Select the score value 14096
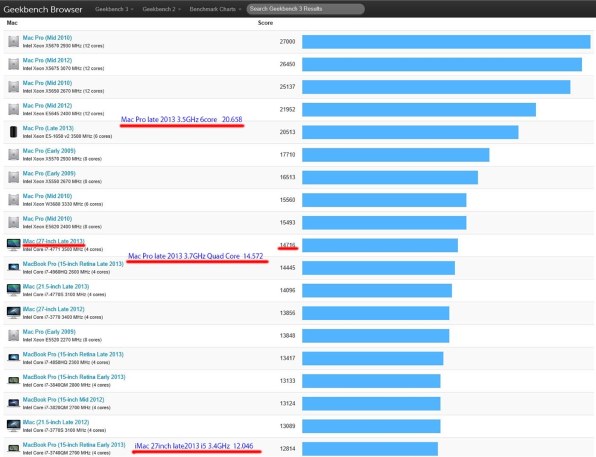The height and width of the screenshot is (457, 596). pos(287,290)
